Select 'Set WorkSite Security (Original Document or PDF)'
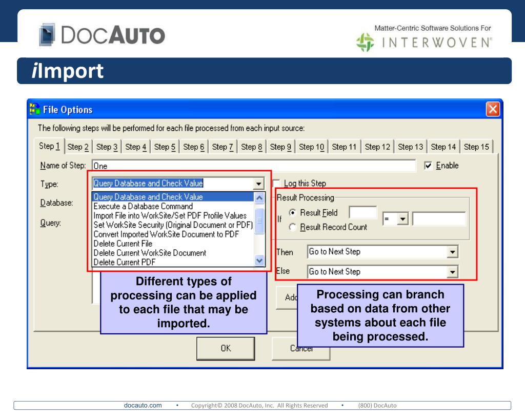Image resolution: width=525 pixels, height=420 pixels. point(173,225)
